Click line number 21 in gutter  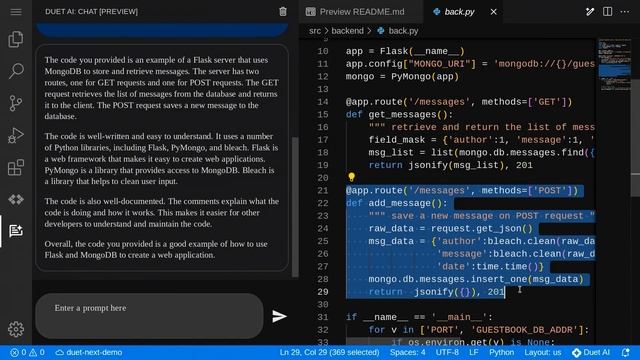323,191
